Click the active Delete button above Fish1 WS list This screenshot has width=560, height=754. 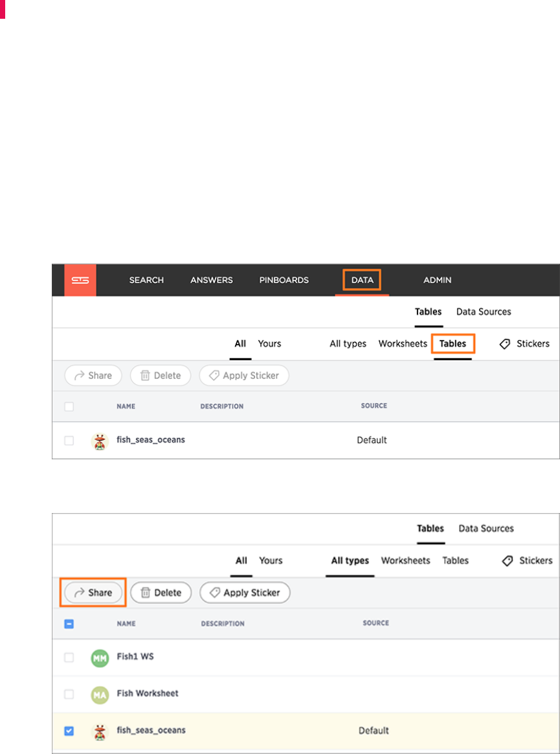[x=161, y=593]
